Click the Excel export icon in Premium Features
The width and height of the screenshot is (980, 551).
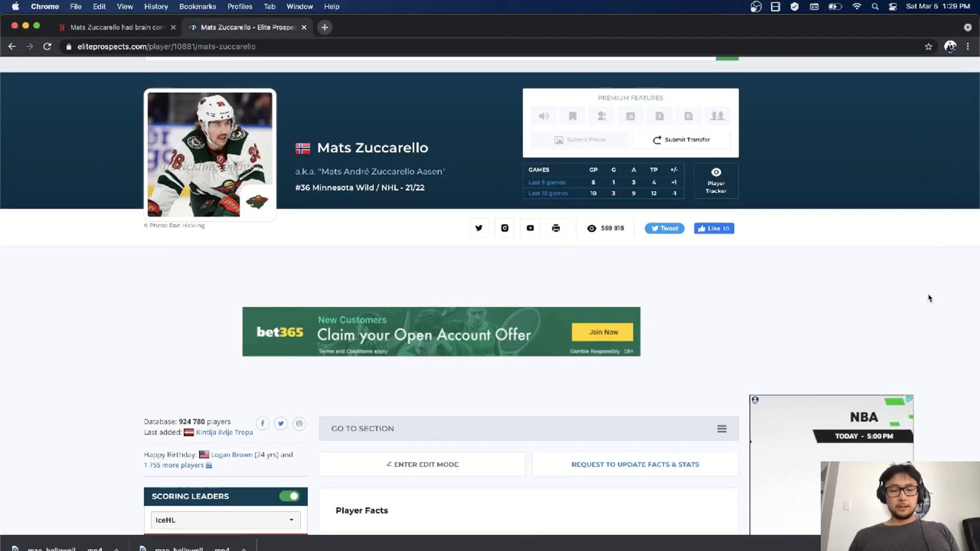659,116
